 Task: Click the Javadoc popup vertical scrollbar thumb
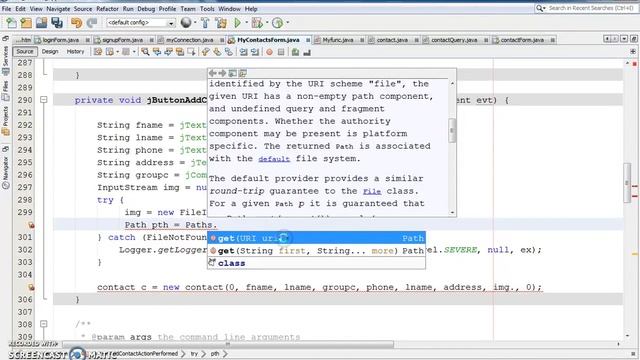452,131
